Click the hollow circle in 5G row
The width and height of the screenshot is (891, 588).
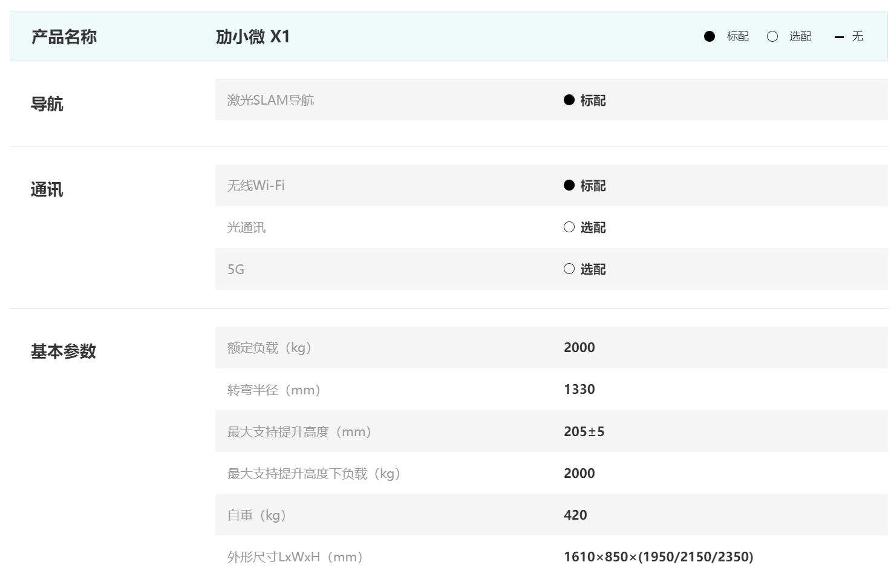pyautogui.click(x=569, y=269)
